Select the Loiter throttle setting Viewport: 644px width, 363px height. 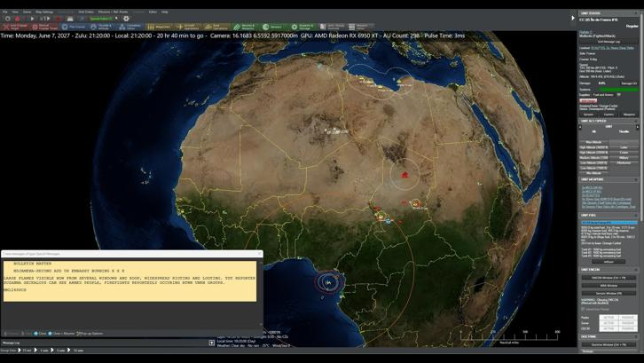click(624, 147)
